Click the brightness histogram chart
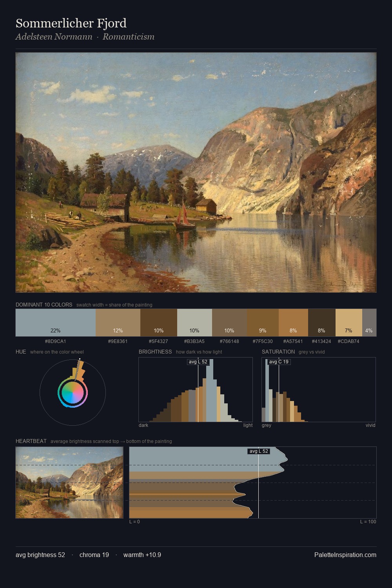 pos(196,390)
